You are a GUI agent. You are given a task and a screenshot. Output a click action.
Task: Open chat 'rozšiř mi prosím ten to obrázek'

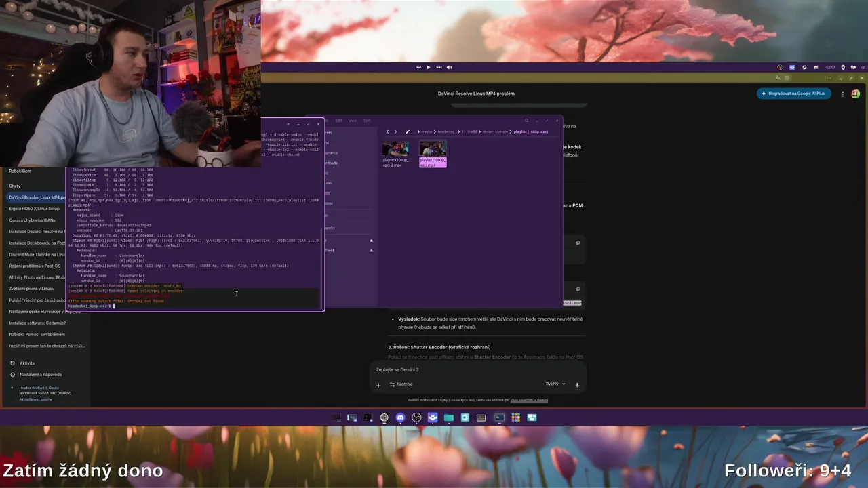pos(46,346)
